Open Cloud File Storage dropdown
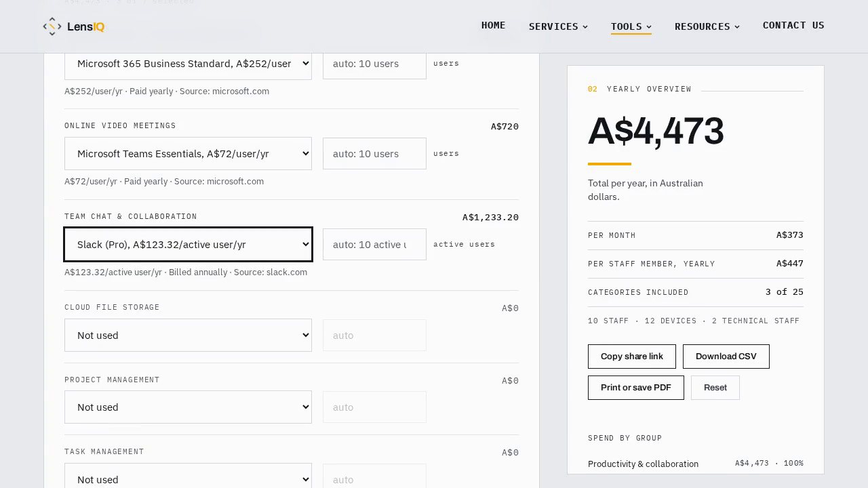 [x=188, y=335]
